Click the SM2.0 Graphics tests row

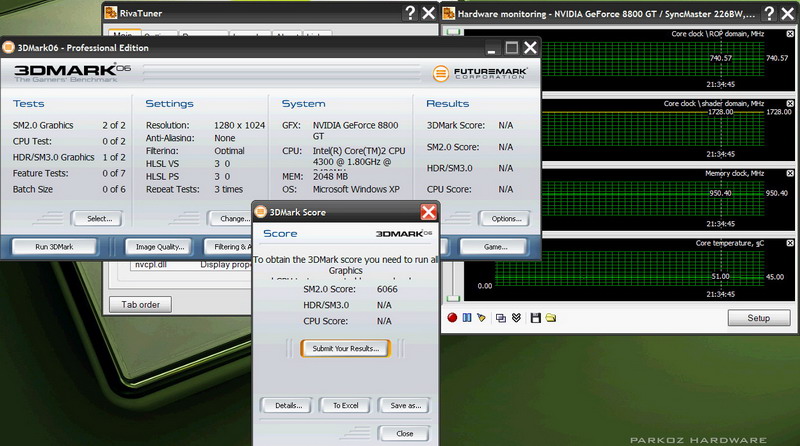69,125
